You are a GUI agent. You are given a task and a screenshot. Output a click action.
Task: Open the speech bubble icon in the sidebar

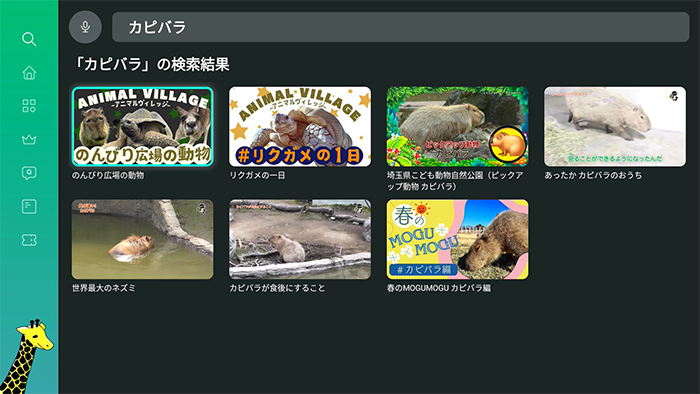point(29,173)
